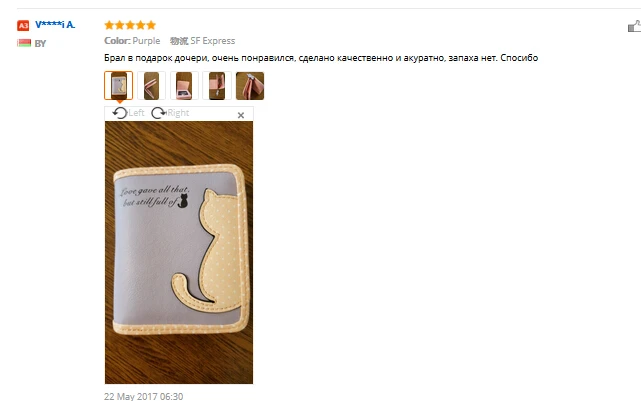The height and width of the screenshot is (401, 641).
Task: Close the enlarged photo viewer
Action: [x=241, y=115]
